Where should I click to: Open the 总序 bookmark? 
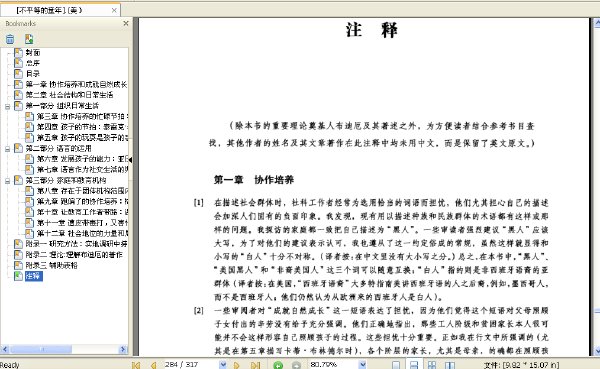click(x=33, y=63)
